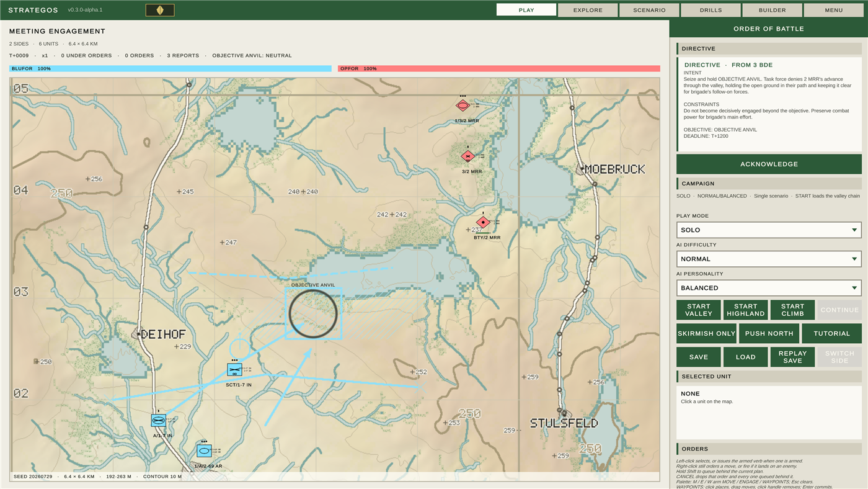Click the Orders section header

769,449
